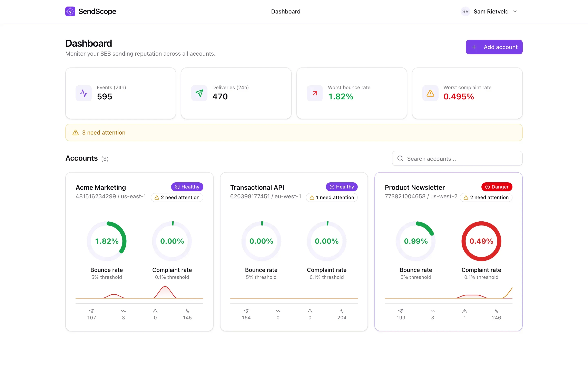The width and height of the screenshot is (588, 368).
Task: Click Product Newsletter complaints triangle icon
Action: pos(464,311)
